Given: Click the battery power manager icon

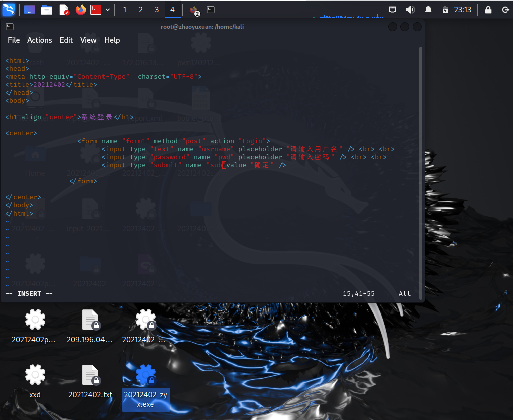Looking at the screenshot, I should pyautogui.click(x=445, y=10).
